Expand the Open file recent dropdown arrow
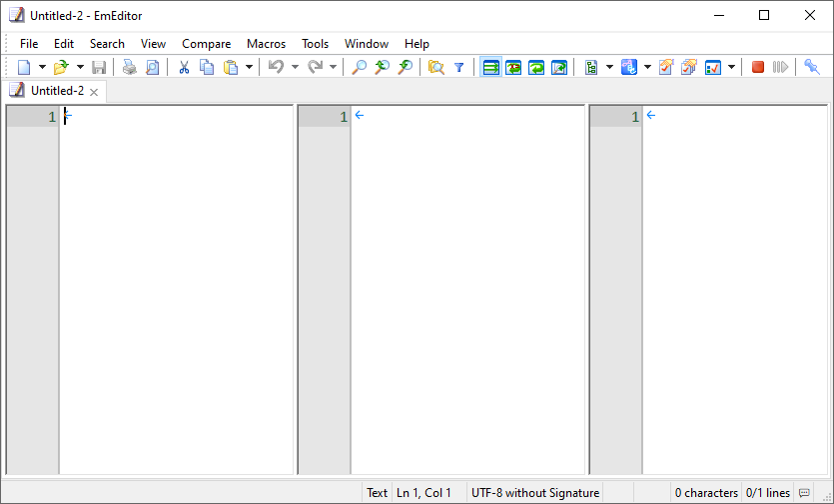 click(x=80, y=68)
